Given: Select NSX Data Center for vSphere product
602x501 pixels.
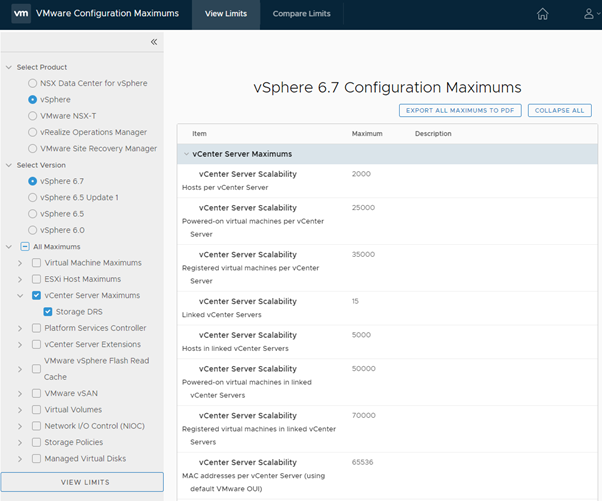Looking at the screenshot, I should point(33,83).
